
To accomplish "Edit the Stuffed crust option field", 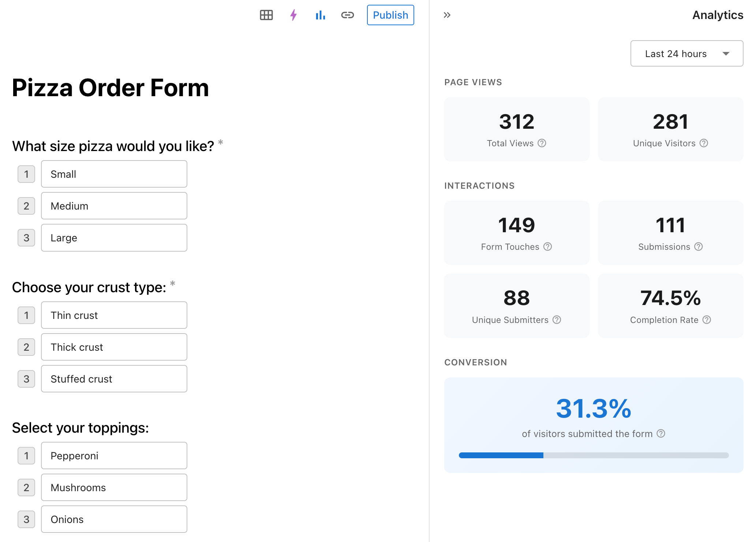I will pos(114,379).
